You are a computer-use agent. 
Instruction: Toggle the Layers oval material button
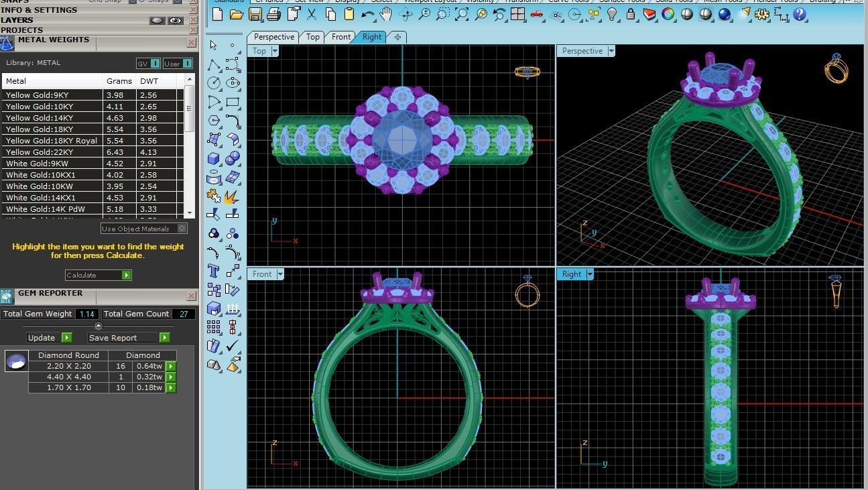click(x=158, y=21)
